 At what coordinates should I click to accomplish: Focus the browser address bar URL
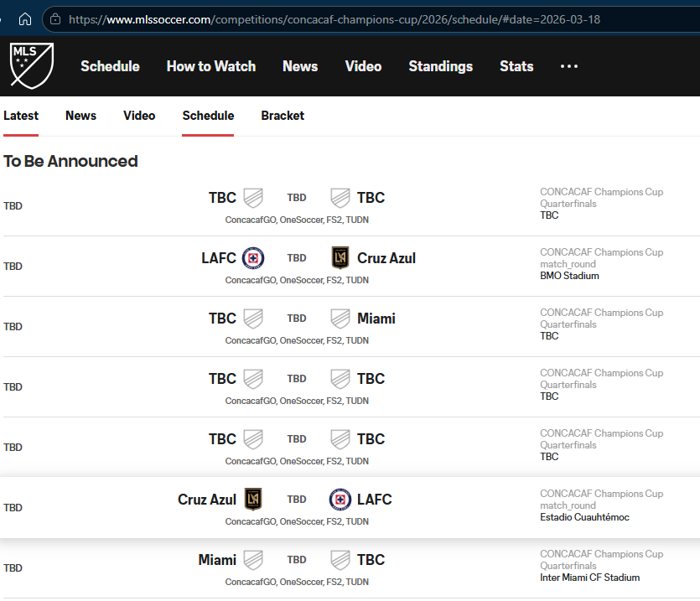[x=334, y=19]
